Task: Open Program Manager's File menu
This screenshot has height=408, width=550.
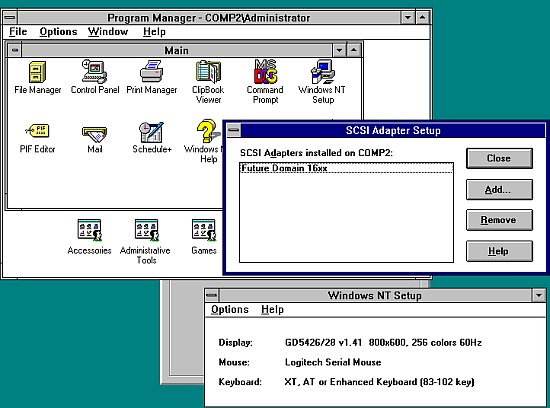Action: coord(18,32)
